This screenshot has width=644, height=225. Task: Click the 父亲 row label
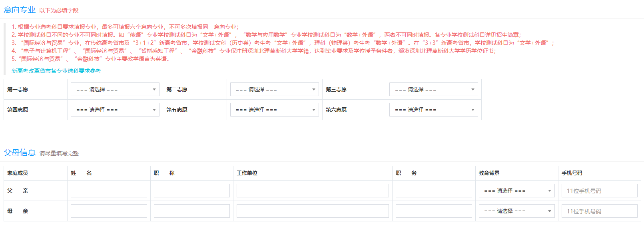coord(18,191)
